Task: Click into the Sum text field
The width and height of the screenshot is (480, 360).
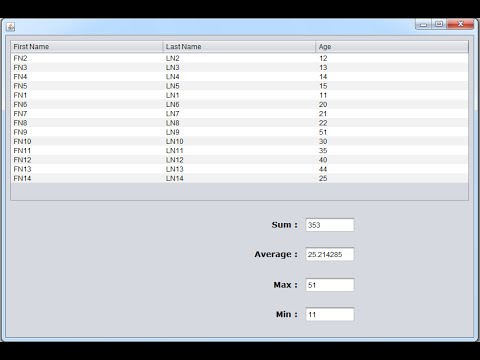Action: point(330,225)
